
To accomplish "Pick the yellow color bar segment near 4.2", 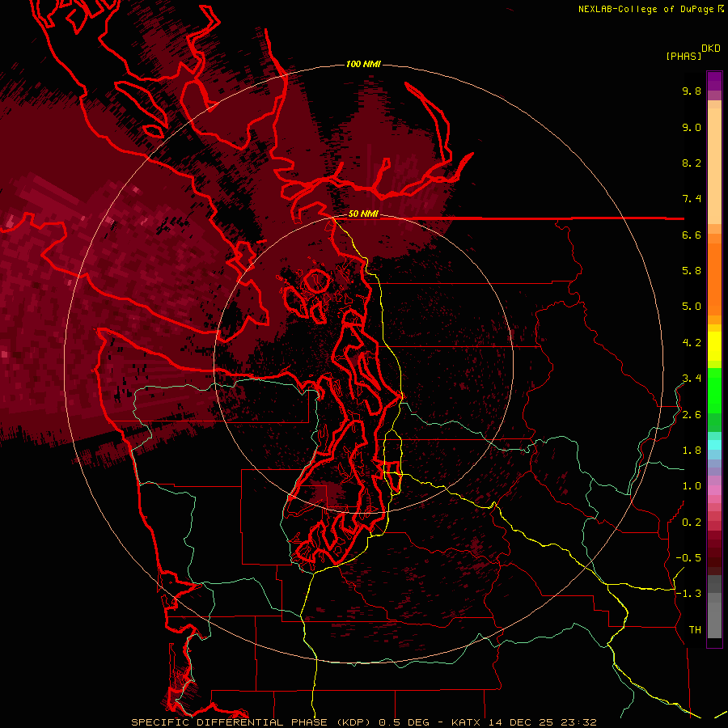I will click(714, 346).
